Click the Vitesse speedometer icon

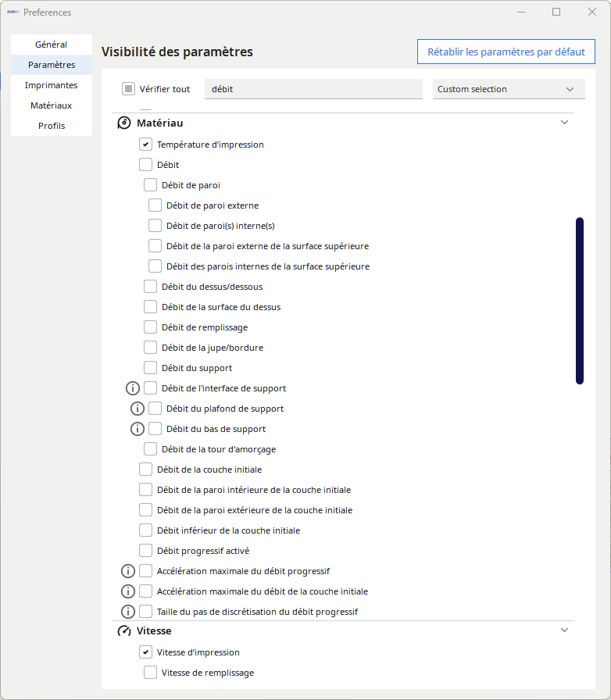point(123,630)
